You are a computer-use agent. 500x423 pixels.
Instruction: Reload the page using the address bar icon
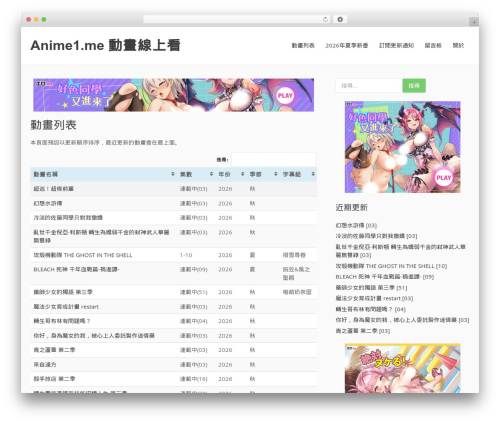(x=325, y=19)
